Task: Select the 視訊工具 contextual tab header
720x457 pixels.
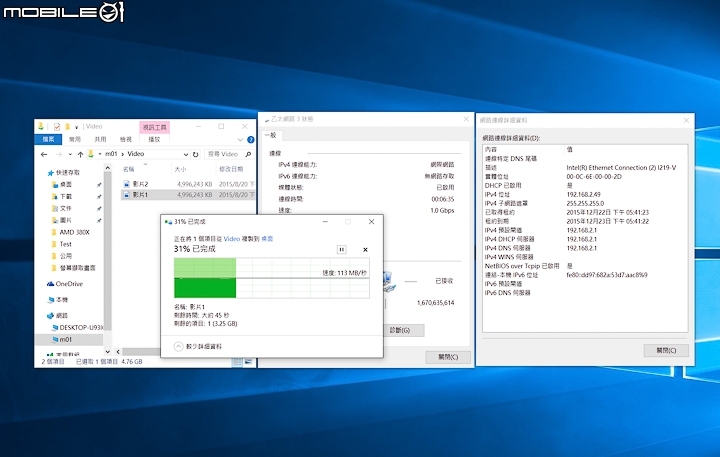Action: coord(154,127)
